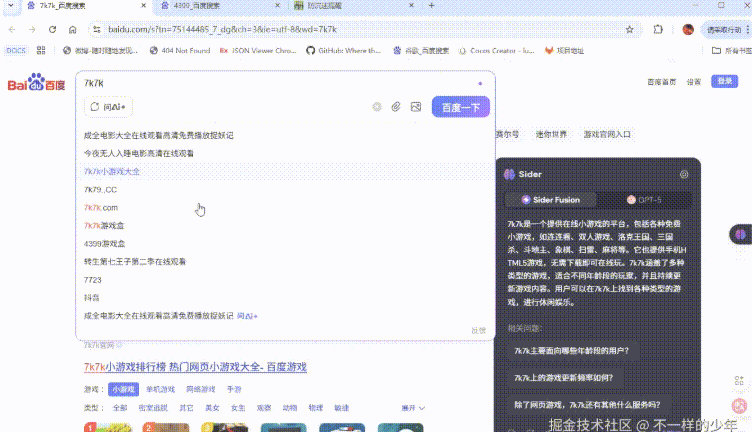Viewport: 752px width, 432px height.
Task: Bookmark this page with the star
Action: 630,30
